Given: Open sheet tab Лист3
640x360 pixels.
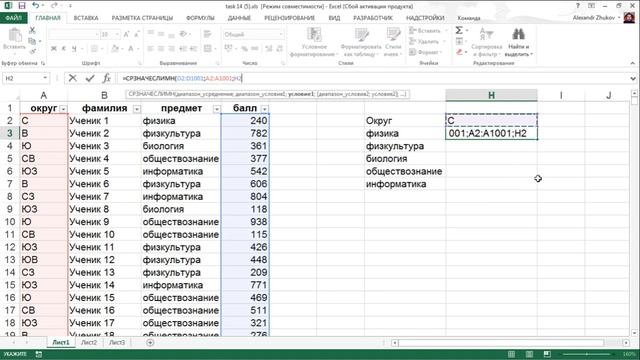Looking at the screenshot, I should pyautogui.click(x=117, y=342).
